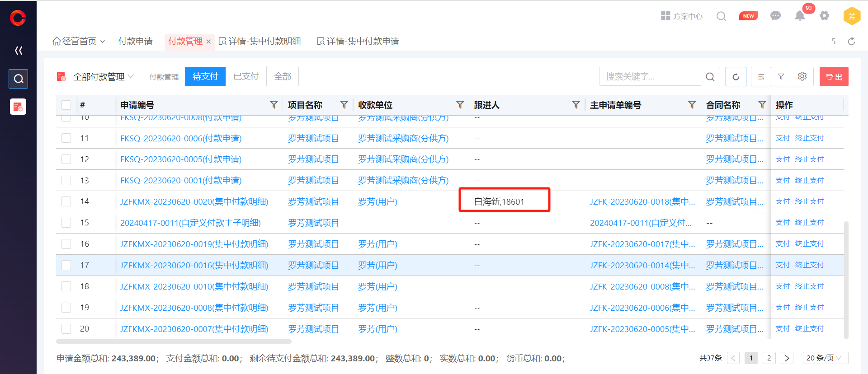This screenshot has width=868, height=374.
Task: Open table column settings gear icon
Action: 802,77
